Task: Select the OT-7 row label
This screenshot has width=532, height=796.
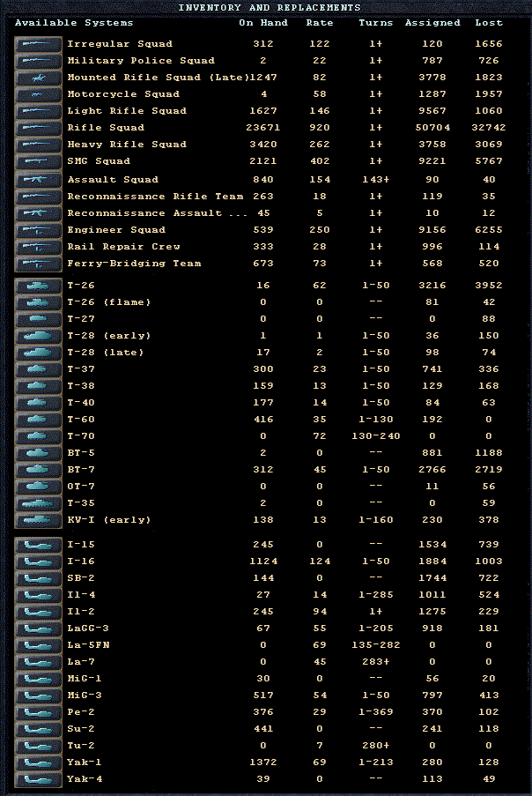Action: coord(81,487)
